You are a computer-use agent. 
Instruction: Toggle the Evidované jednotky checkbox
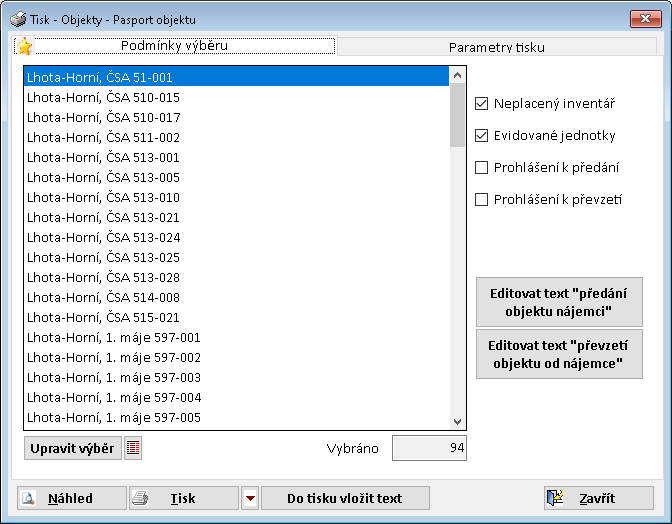coord(482,135)
